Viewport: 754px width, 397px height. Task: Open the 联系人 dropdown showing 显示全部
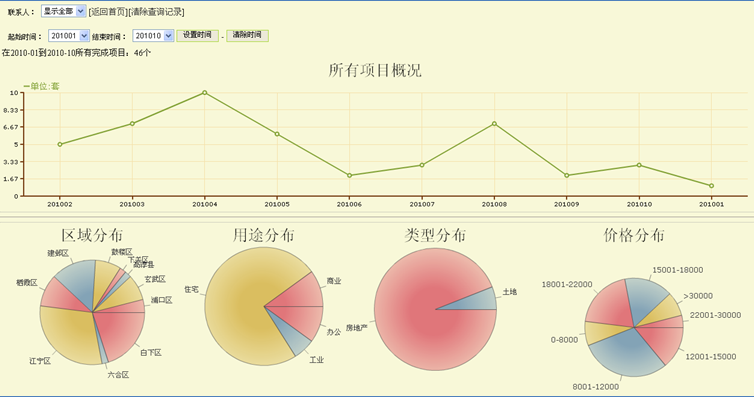[x=63, y=11]
